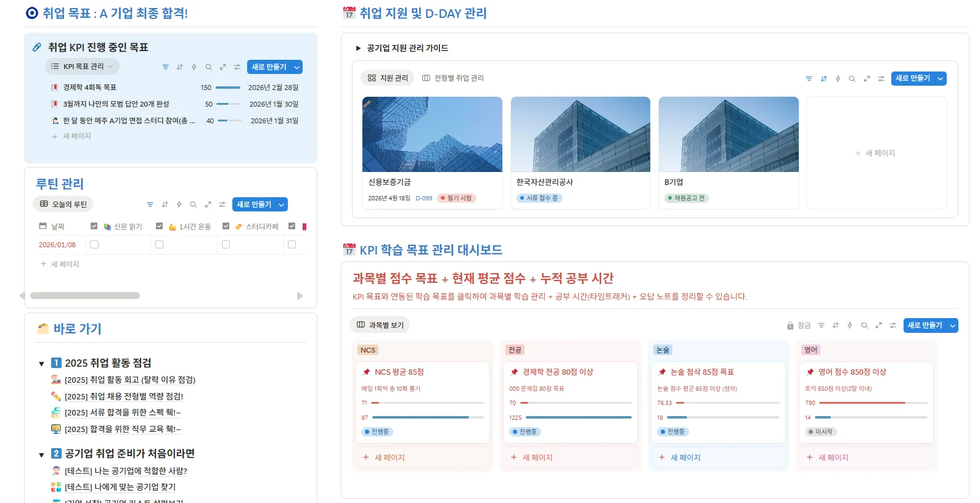This screenshot has height=503, width=980.
Task: Click filter icon in 지원 관리 toolbar
Action: pyautogui.click(x=809, y=79)
